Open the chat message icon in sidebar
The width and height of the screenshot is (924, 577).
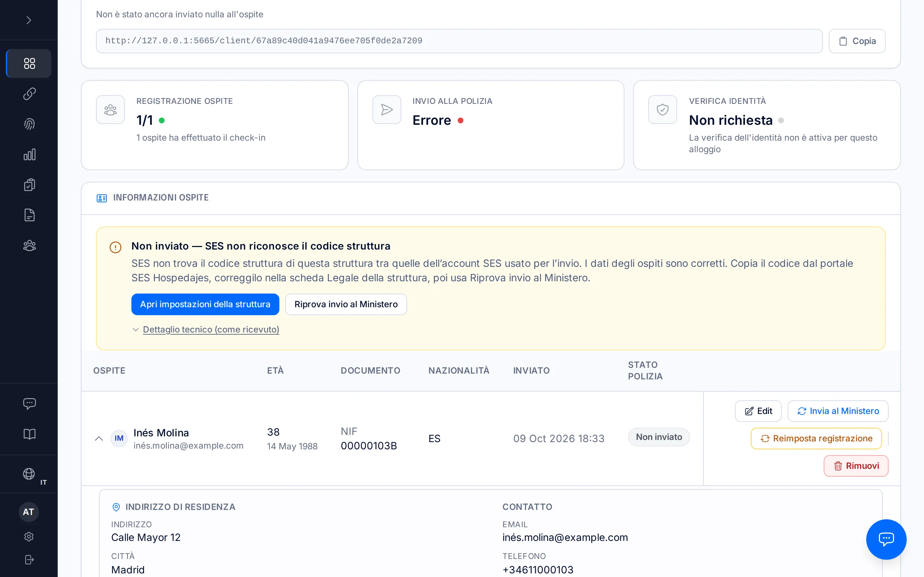click(29, 404)
